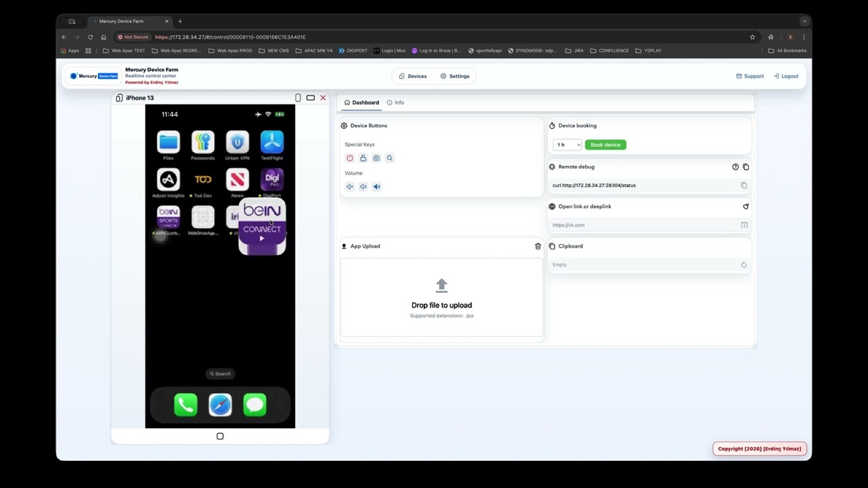Switch to the Dashboard tab
This screenshot has width=868, height=488.
point(362,102)
